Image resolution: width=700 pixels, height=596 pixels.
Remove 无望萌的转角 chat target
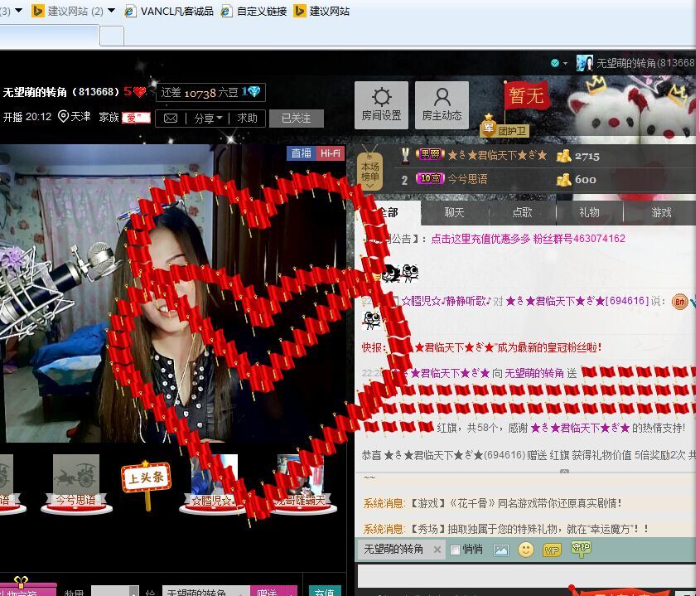click(x=437, y=550)
